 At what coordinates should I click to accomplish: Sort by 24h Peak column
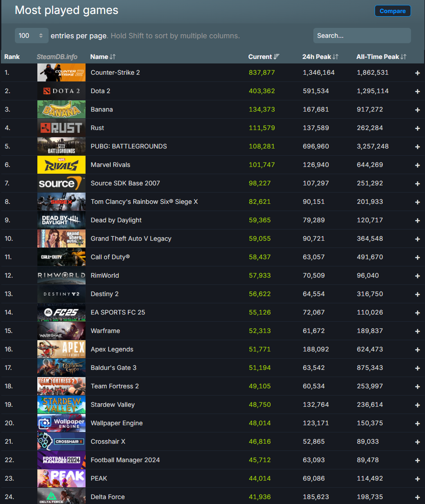[320, 57]
